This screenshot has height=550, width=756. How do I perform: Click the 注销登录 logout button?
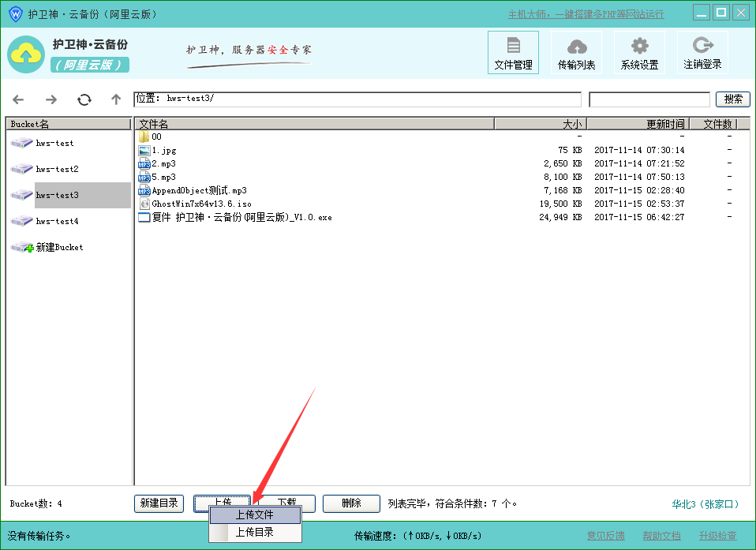pyautogui.click(x=702, y=53)
